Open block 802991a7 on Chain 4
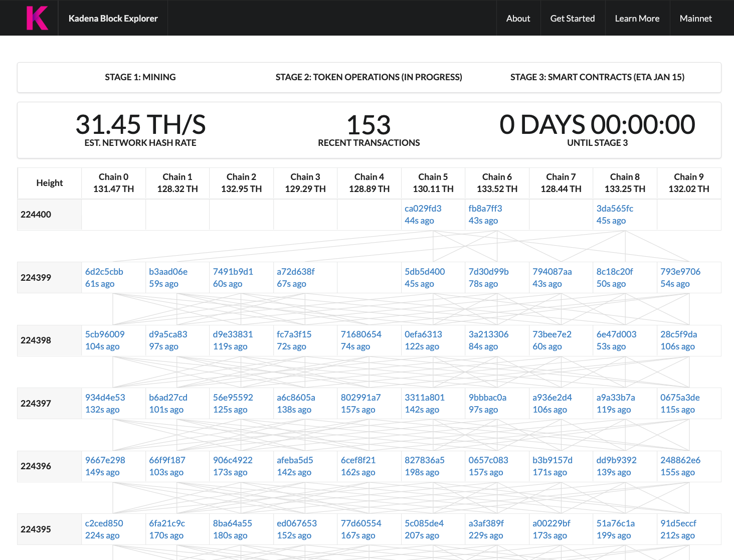The image size is (734, 560). click(361, 398)
